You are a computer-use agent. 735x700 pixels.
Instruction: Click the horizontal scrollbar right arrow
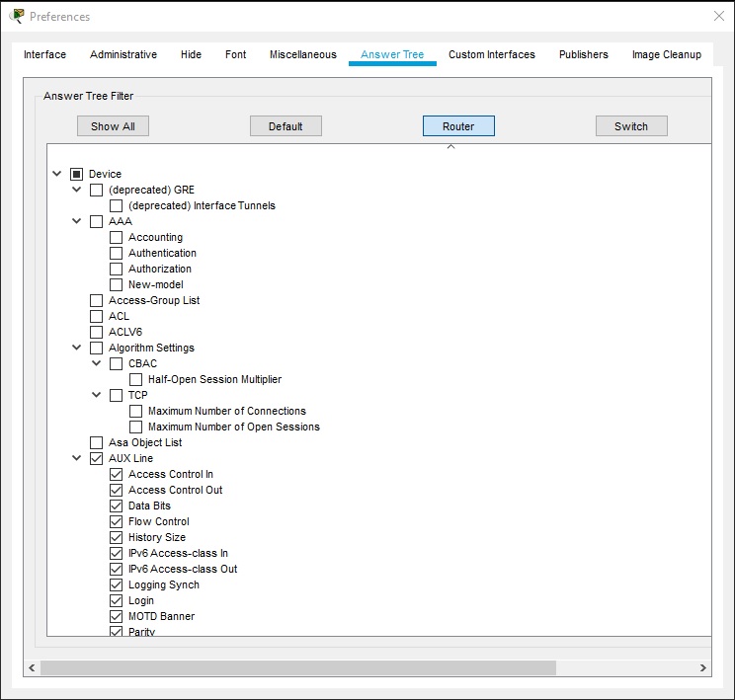702,667
